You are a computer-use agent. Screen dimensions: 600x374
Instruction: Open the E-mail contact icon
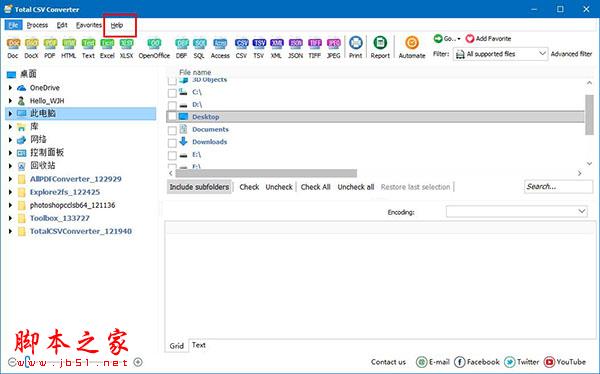(421, 362)
